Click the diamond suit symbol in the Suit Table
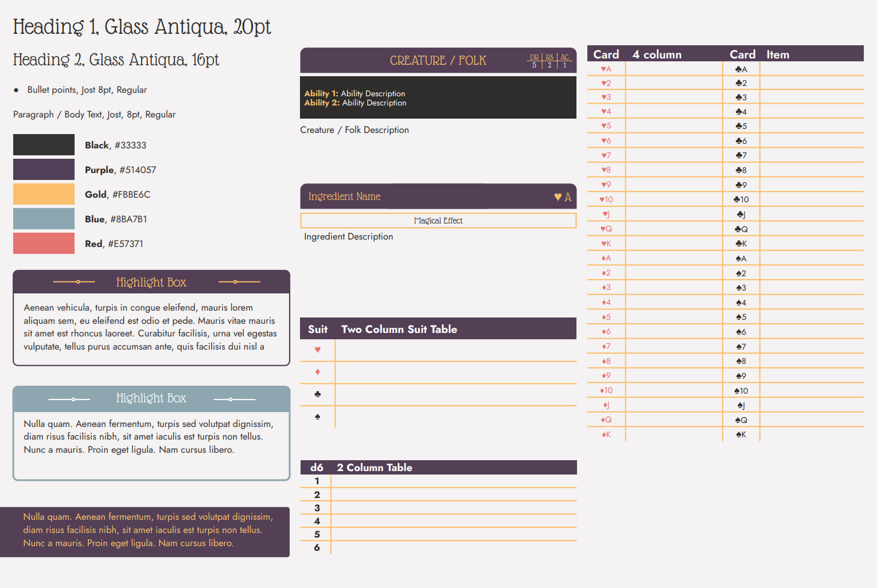 (x=317, y=372)
